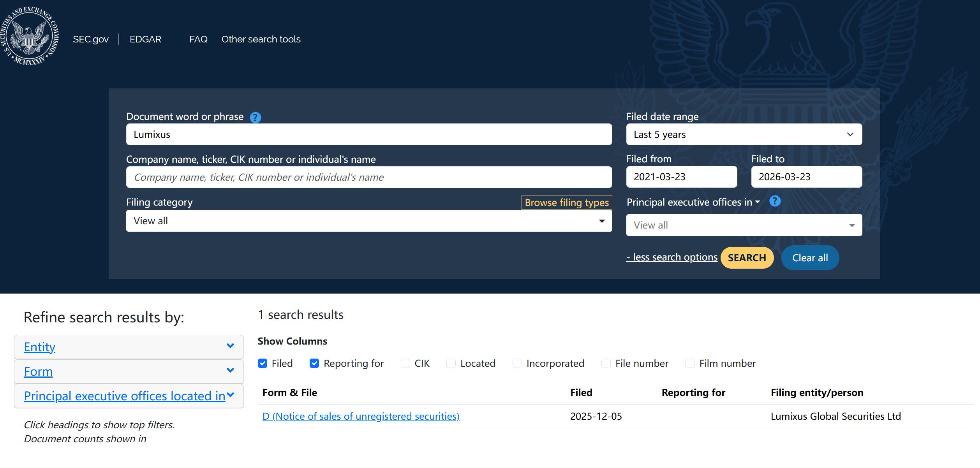Click the Filing entity/person column header
Screen dimensions: 980x468
click(817, 392)
